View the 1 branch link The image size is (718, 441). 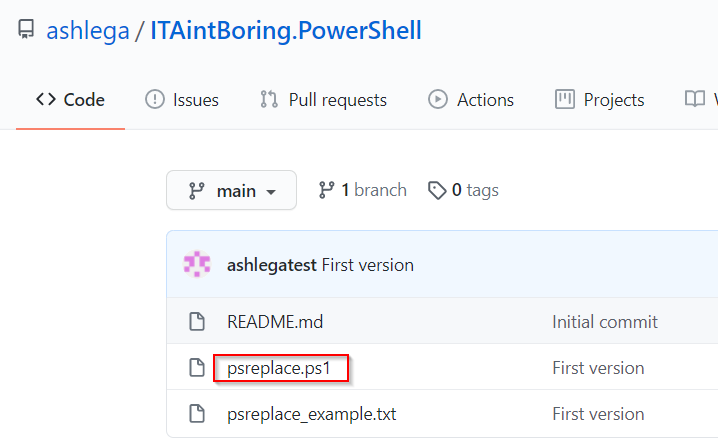point(362,190)
